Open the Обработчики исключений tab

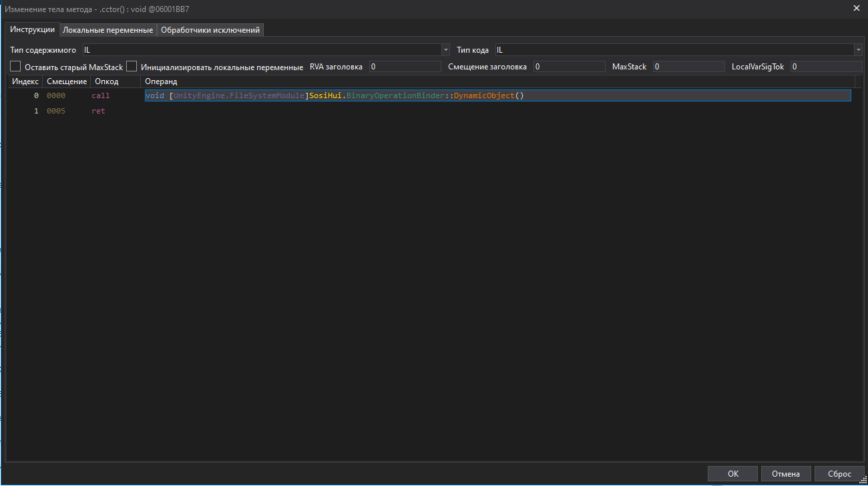point(210,30)
